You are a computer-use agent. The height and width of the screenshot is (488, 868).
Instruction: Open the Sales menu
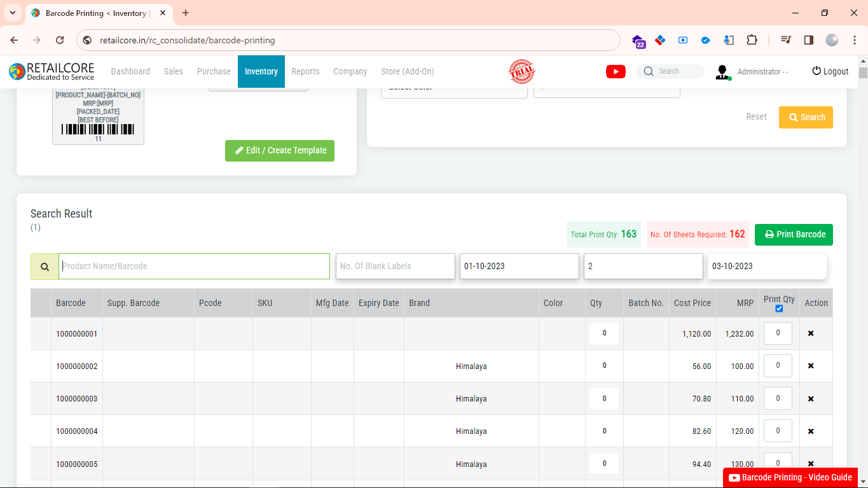174,71
